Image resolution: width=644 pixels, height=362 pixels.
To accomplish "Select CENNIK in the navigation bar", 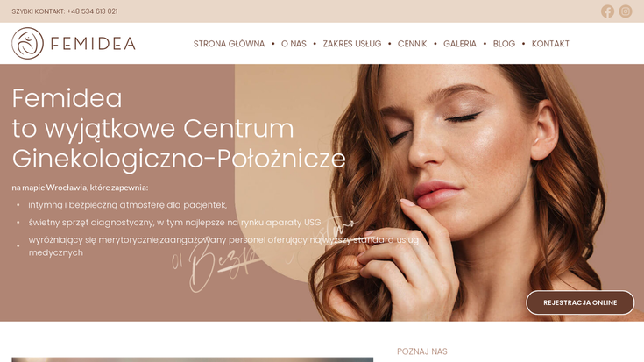I will [x=412, y=44].
